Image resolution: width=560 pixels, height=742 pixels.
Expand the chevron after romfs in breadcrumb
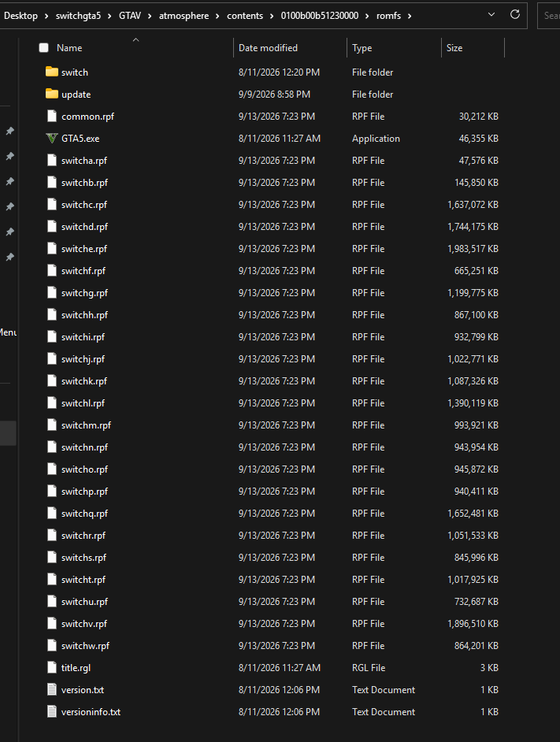point(410,16)
